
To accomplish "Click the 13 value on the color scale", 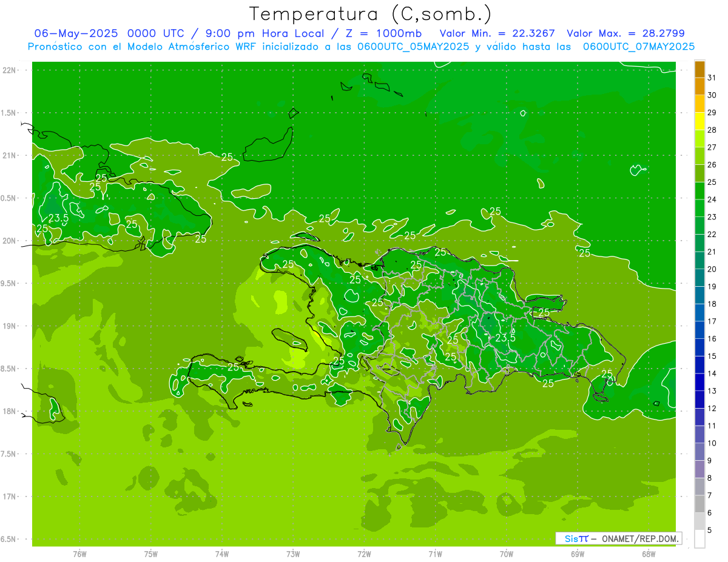I will [x=712, y=391].
